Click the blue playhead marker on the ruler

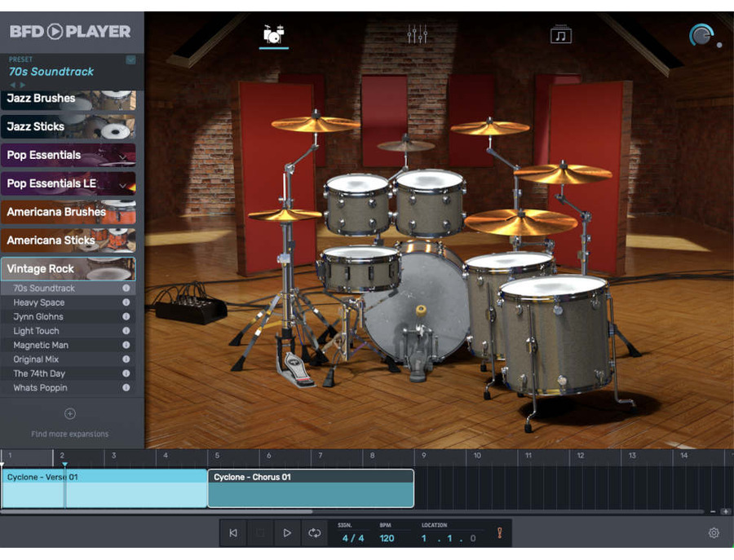[65, 464]
